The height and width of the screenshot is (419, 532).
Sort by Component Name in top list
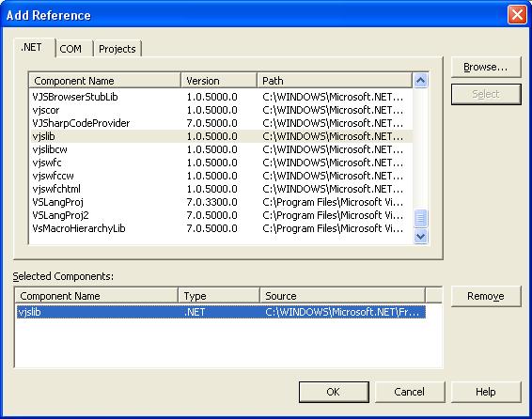[x=105, y=81]
